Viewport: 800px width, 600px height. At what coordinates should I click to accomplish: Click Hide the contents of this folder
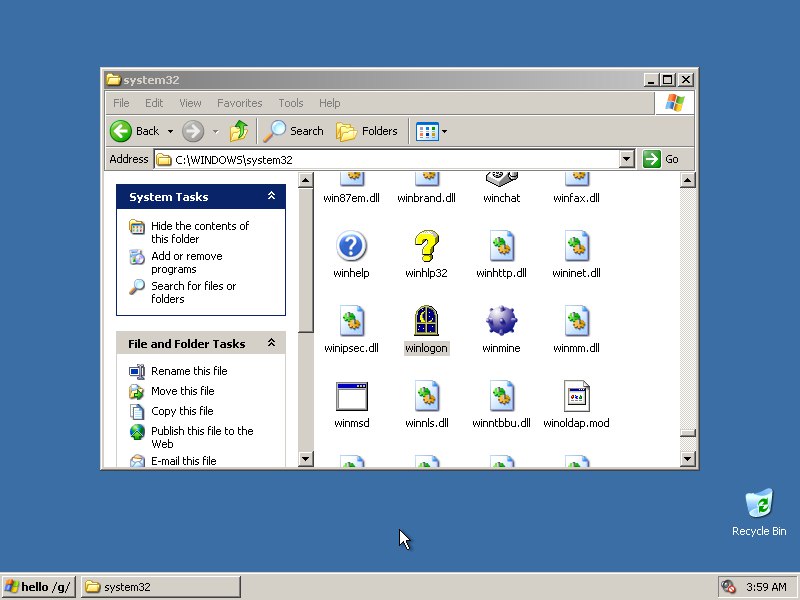pos(200,232)
